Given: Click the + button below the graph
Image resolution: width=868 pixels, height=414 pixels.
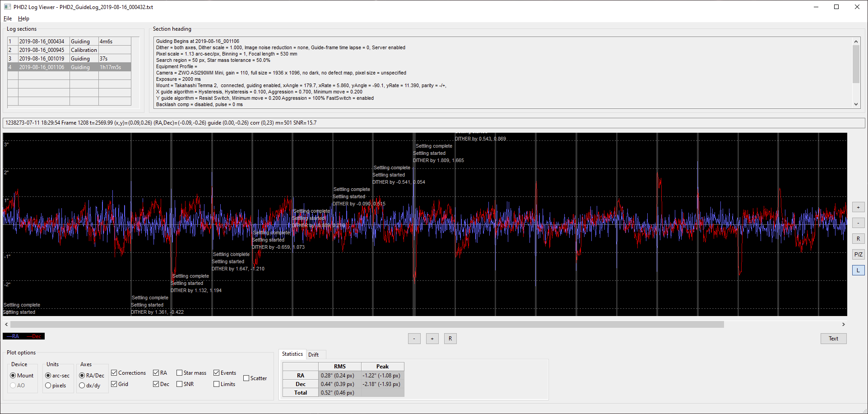Looking at the screenshot, I should coord(432,339).
